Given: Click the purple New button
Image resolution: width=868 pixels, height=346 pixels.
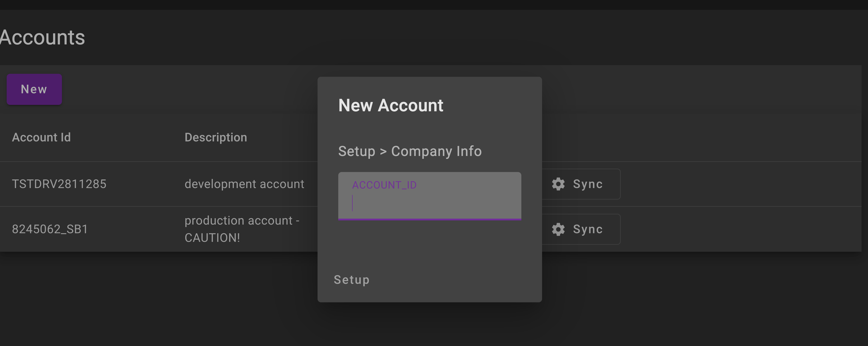Looking at the screenshot, I should pos(34,89).
